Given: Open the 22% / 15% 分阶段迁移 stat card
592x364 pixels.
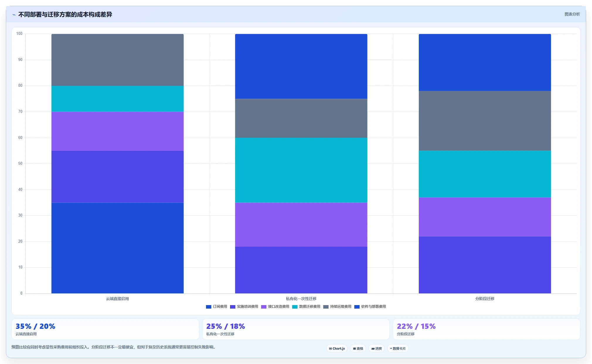Looking at the screenshot, I should [486, 329].
